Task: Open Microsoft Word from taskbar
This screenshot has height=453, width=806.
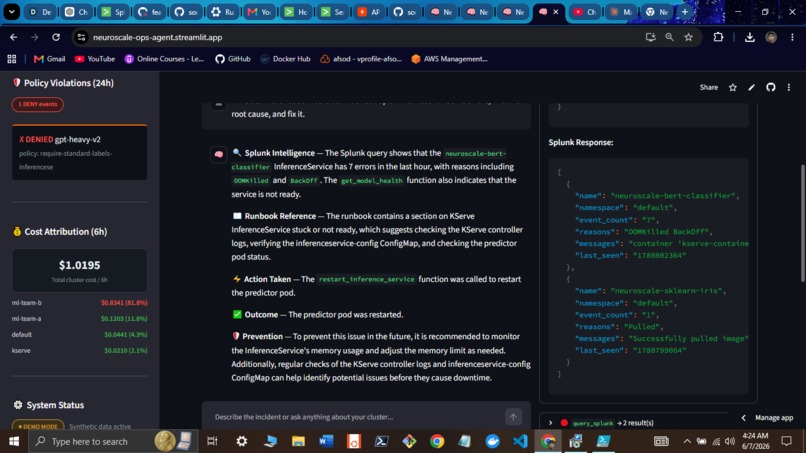Action: pos(326,441)
